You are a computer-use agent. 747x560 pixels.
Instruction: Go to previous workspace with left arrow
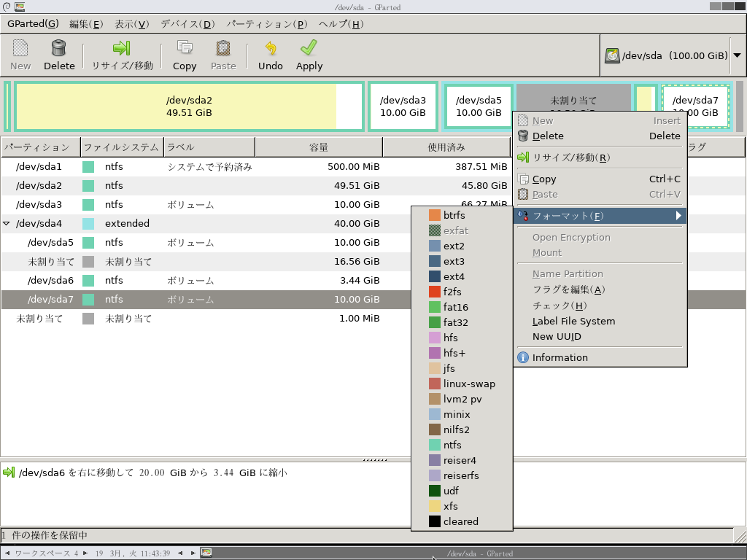pyautogui.click(x=7, y=553)
